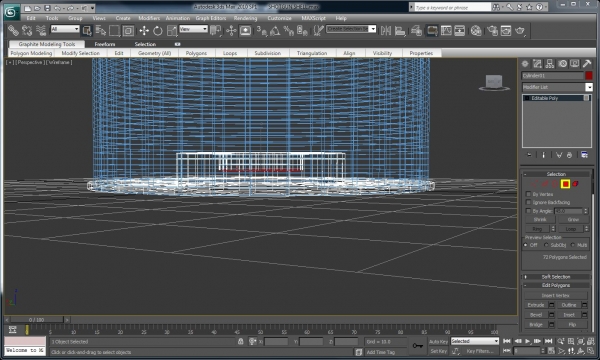
Task: Click the Bind to Space Warp icon
Action: tap(41, 30)
